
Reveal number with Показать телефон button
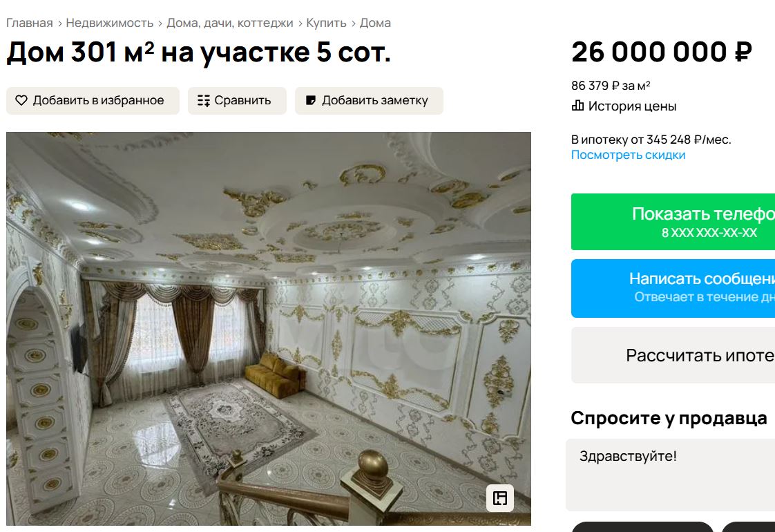[x=673, y=222]
